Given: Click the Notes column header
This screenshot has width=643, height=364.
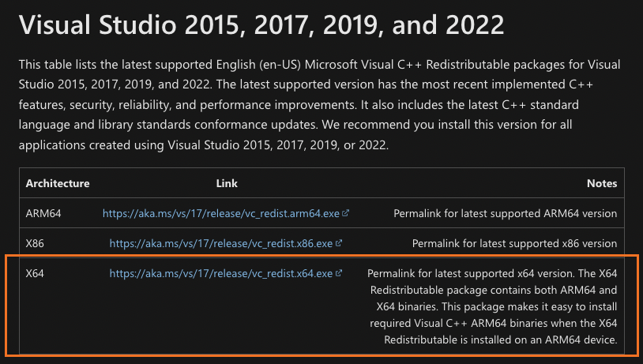Looking at the screenshot, I should (x=601, y=183).
